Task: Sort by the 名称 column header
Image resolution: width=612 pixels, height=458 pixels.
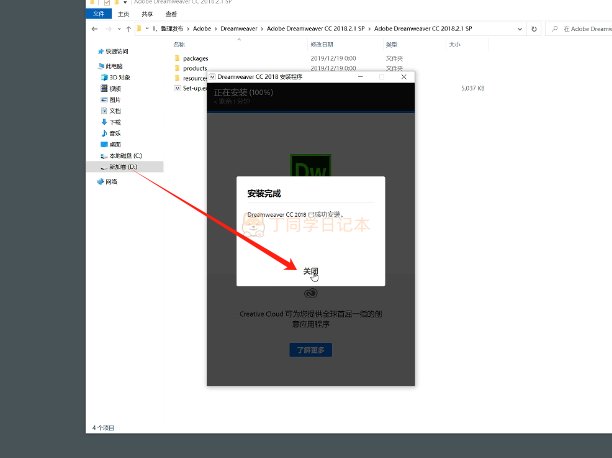Action: click(x=179, y=45)
